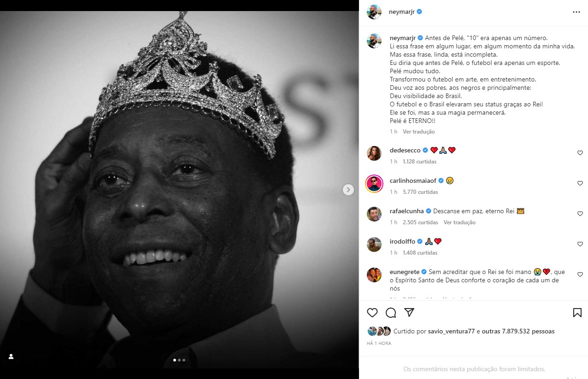Open neymarjr profile from header username
This screenshot has width=588, height=379.
click(402, 12)
